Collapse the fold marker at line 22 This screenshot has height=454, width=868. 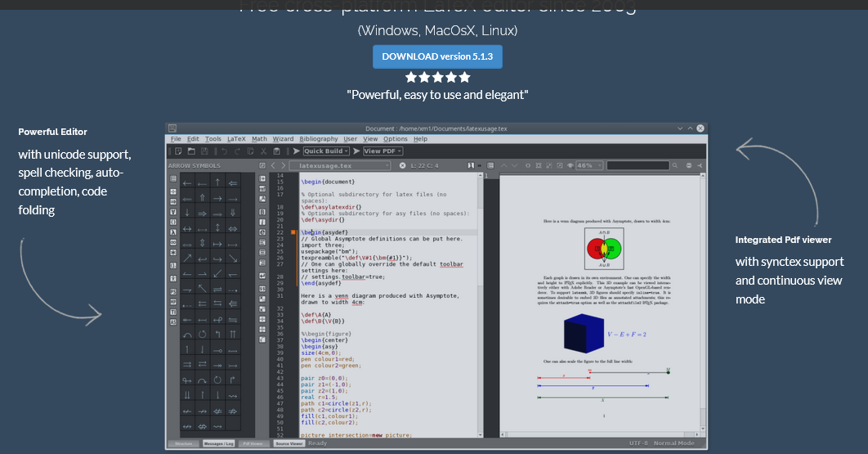pos(293,232)
